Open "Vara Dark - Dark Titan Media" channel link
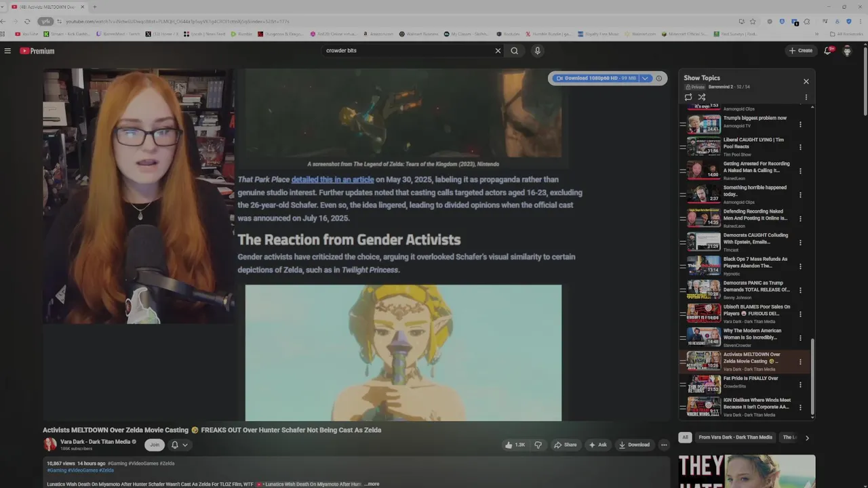The image size is (868, 488). [95, 442]
